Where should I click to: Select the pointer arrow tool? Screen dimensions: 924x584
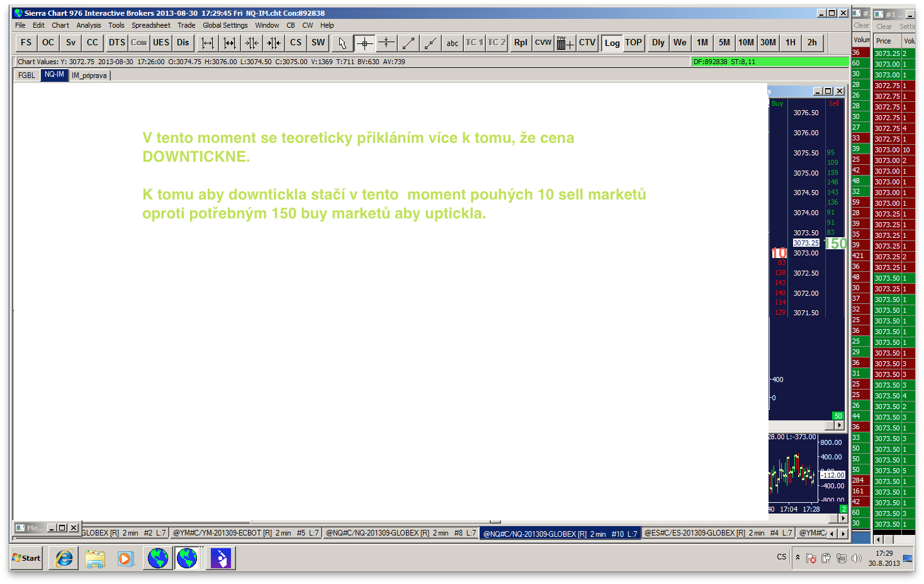(342, 43)
